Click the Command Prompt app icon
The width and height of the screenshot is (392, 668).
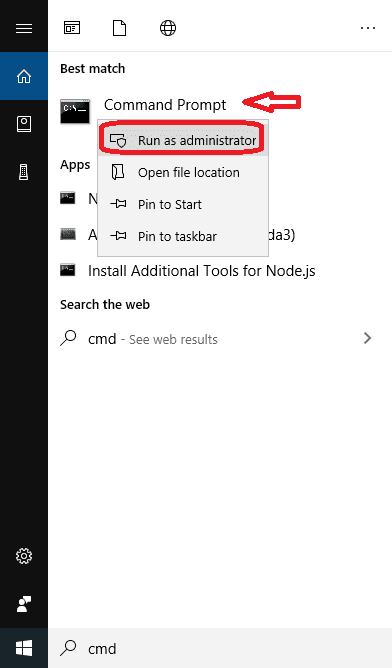click(75, 112)
